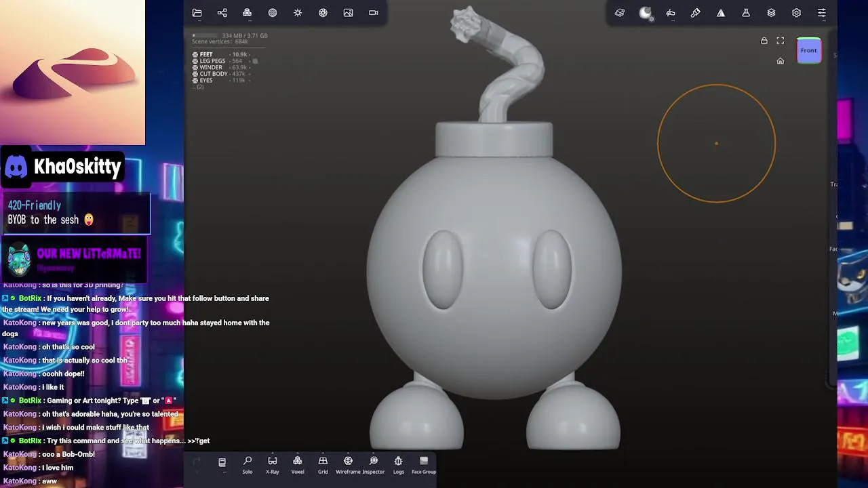Toggle Wireframe display

[x=348, y=465]
